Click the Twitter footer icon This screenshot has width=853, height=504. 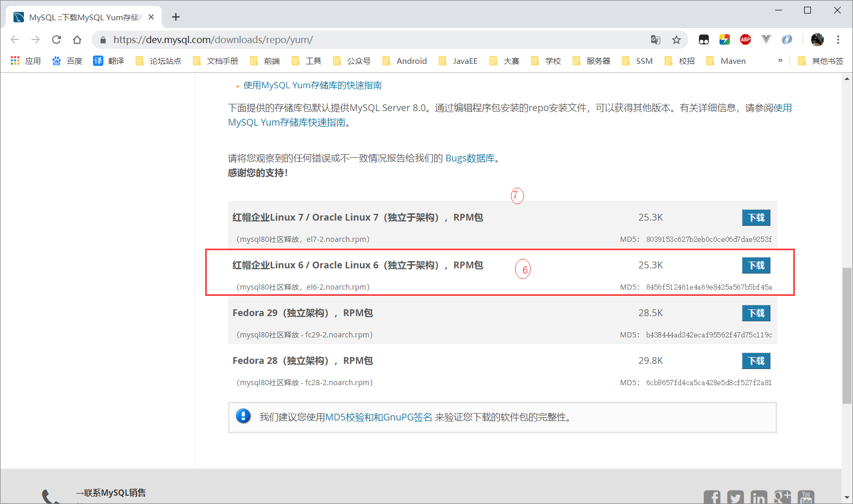(x=736, y=497)
